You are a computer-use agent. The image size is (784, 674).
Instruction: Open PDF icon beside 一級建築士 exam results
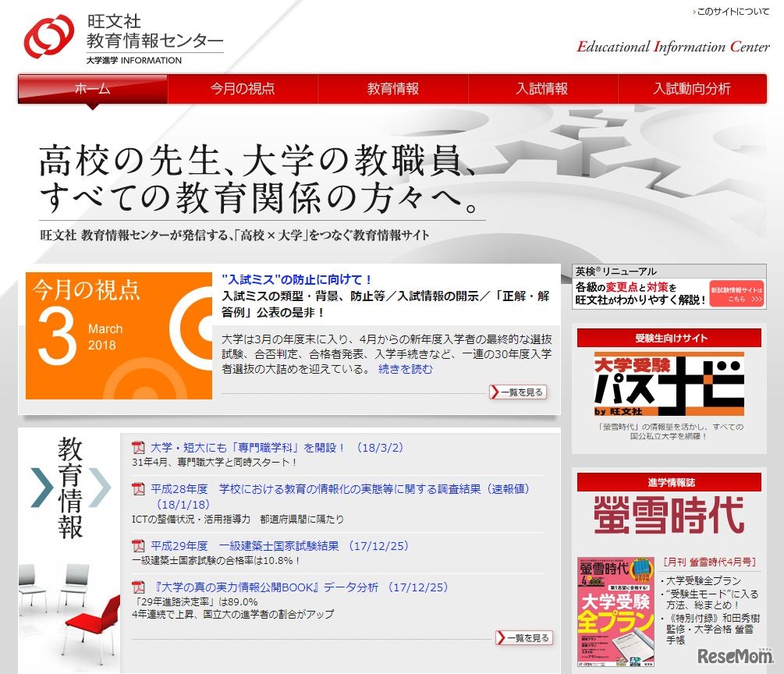coord(138,546)
